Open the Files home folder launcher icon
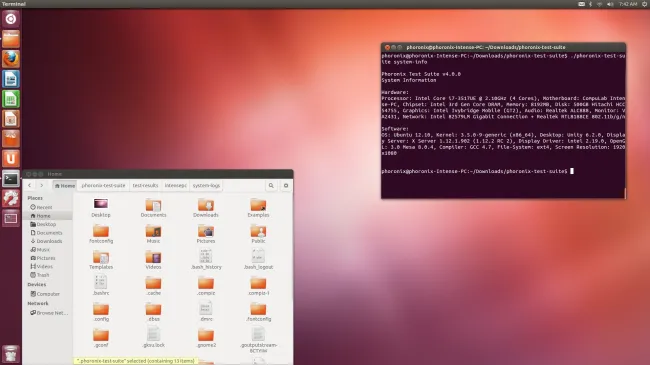Image resolution: width=650 pixels, height=365 pixels. tap(11, 39)
